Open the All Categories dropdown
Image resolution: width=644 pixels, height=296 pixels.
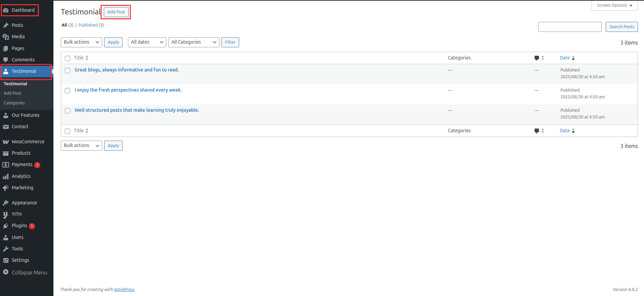pyautogui.click(x=194, y=42)
